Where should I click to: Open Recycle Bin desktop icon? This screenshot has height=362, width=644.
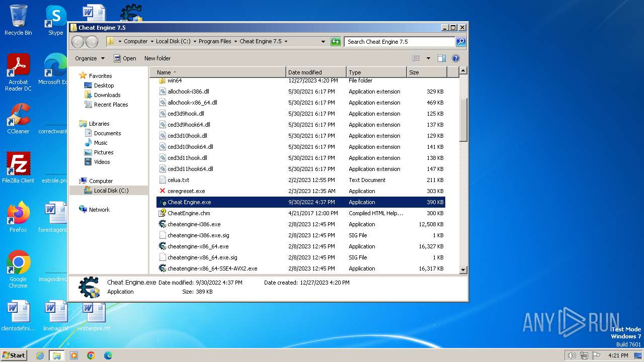[x=18, y=20]
